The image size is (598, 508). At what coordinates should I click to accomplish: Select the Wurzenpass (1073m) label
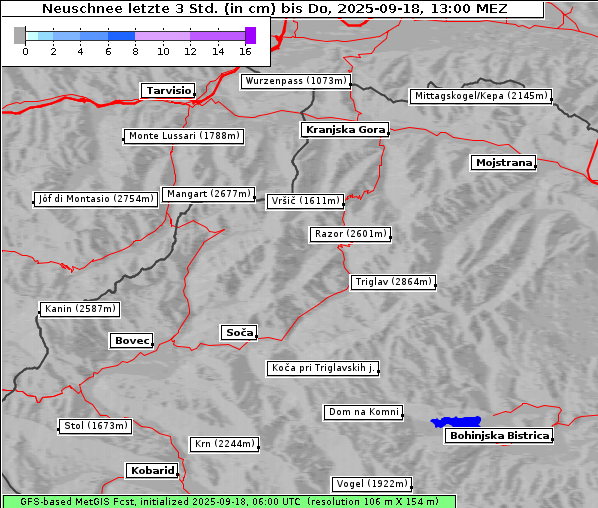pos(296,81)
